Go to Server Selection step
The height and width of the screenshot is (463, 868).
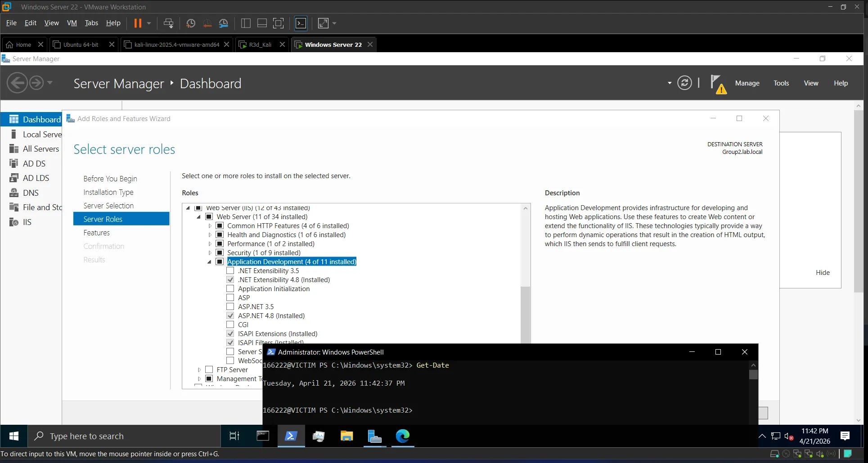(108, 206)
